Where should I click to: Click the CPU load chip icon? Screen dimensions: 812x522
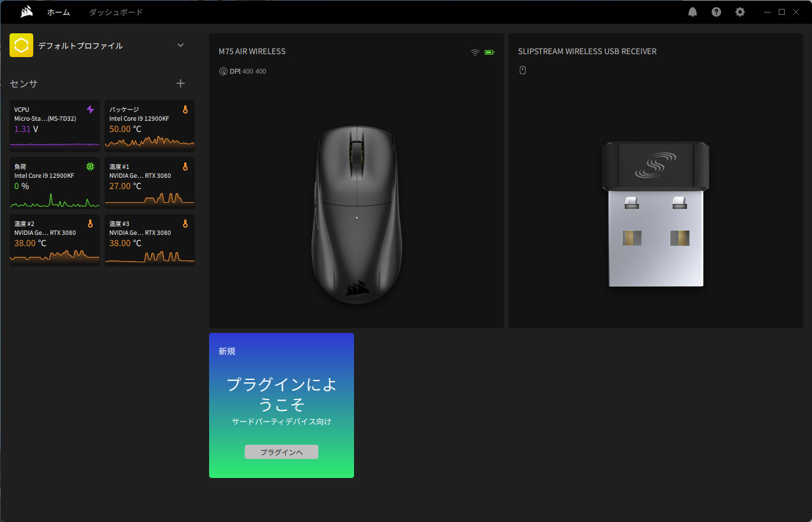(90, 166)
